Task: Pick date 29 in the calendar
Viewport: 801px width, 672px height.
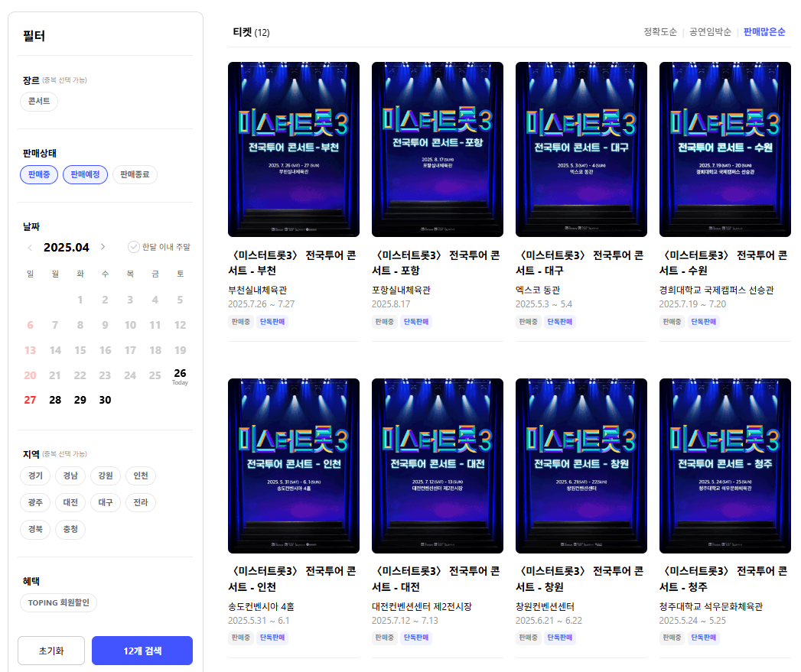Action: (x=80, y=401)
